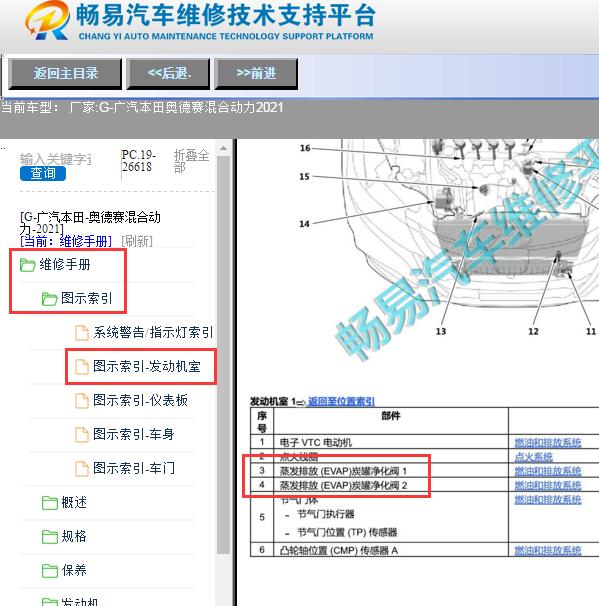The height and width of the screenshot is (606, 599).
Task: Click the PC.19-26618 label
Action: 139,161
